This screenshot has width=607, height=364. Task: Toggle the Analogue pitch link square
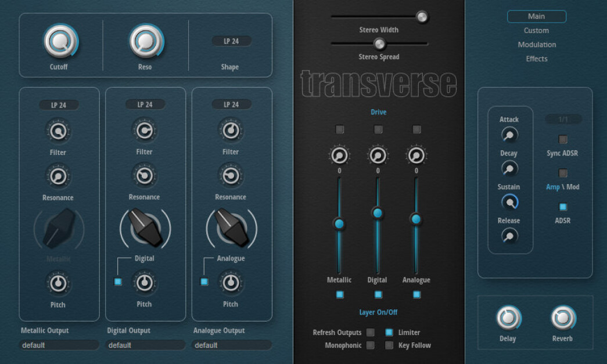(204, 282)
